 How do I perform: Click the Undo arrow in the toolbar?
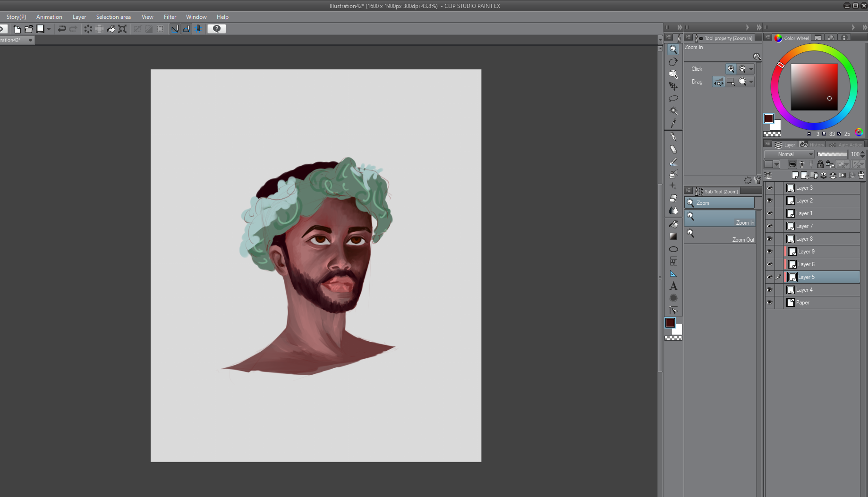(x=61, y=29)
